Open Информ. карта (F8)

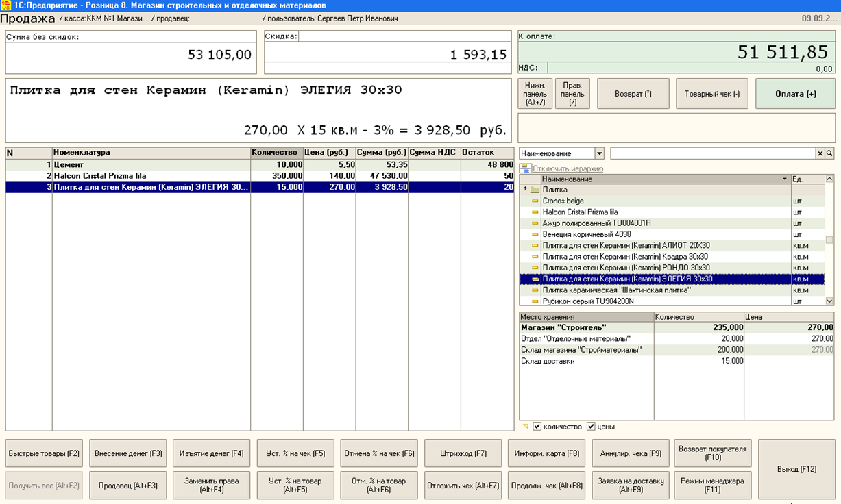547,453
